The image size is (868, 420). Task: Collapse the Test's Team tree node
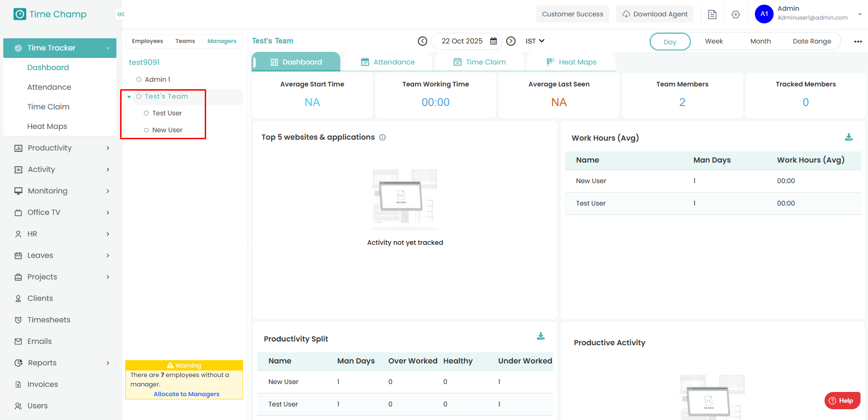(x=129, y=97)
